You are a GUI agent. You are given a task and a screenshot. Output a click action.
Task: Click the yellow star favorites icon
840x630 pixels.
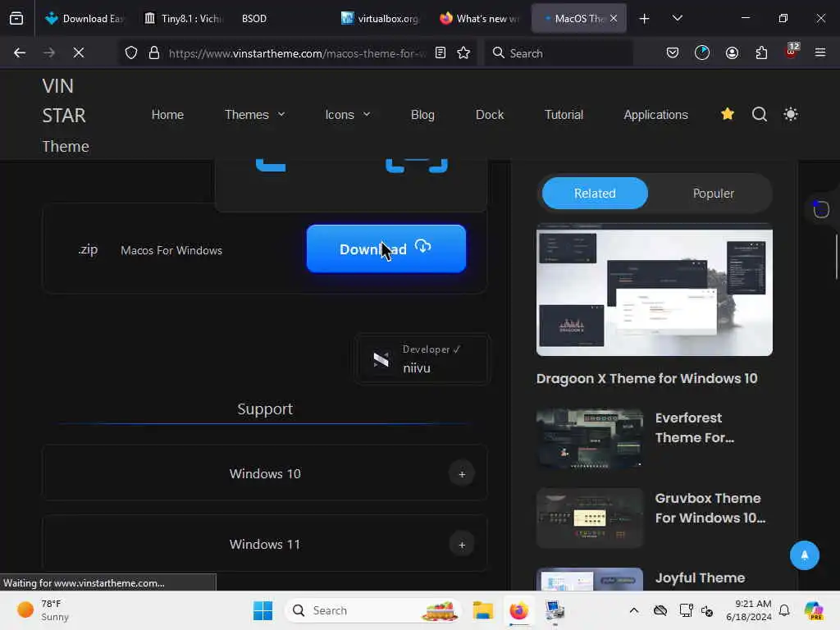point(728,113)
